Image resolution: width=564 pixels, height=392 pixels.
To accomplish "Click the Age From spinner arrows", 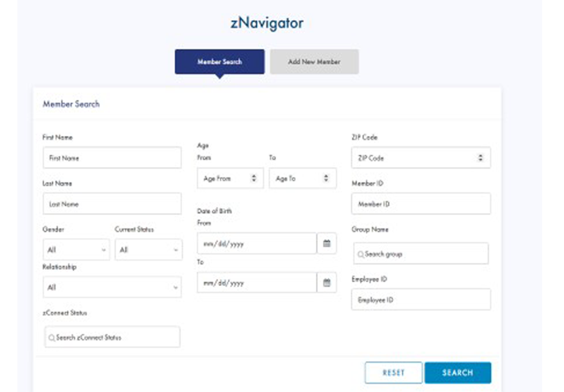I will [254, 178].
